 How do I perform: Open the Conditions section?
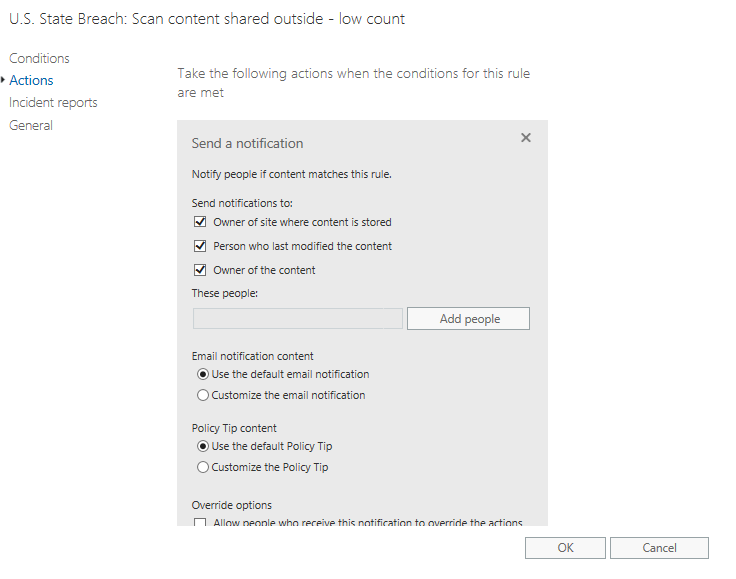point(39,58)
